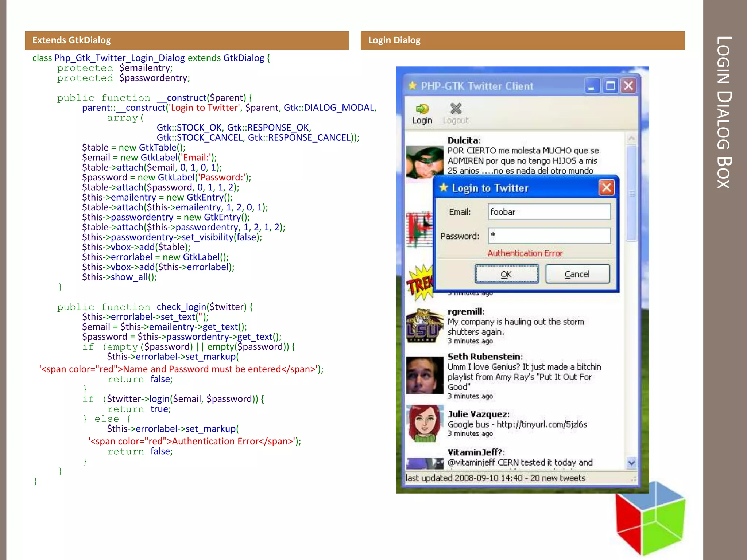Minimize the PHP-GTK Twitter Client window
Image resolution: width=747 pixels, height=560 pixels.
coord(592,86)
